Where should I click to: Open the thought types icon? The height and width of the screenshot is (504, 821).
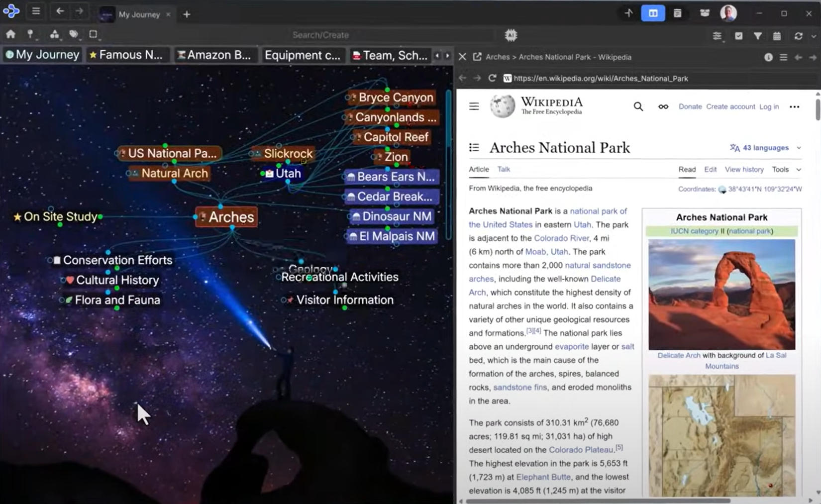pos(54,34)
